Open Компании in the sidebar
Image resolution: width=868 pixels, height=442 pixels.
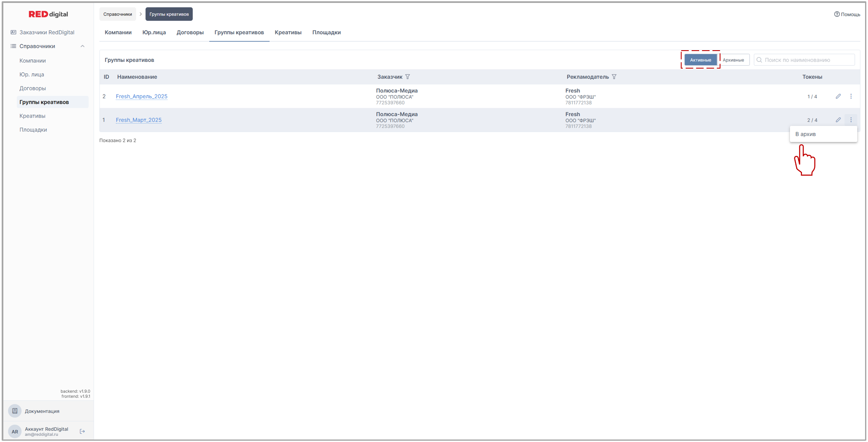[x=33, y=61]
